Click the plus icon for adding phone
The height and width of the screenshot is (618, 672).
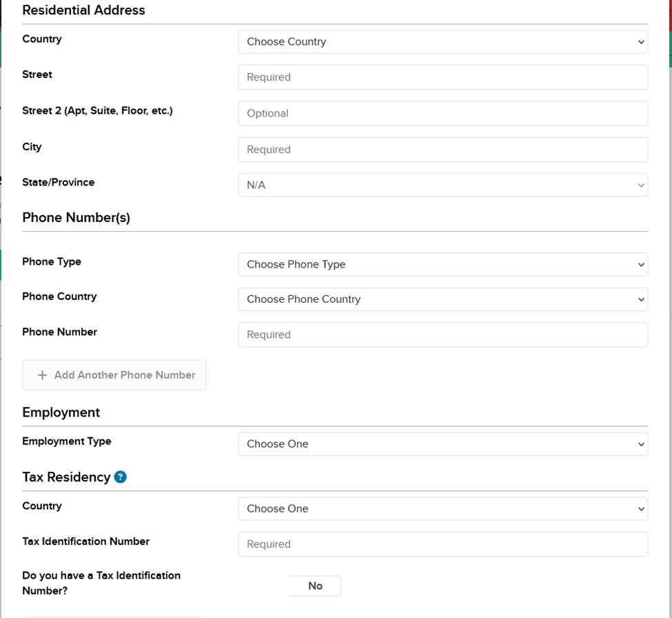[x=42, y=375]
